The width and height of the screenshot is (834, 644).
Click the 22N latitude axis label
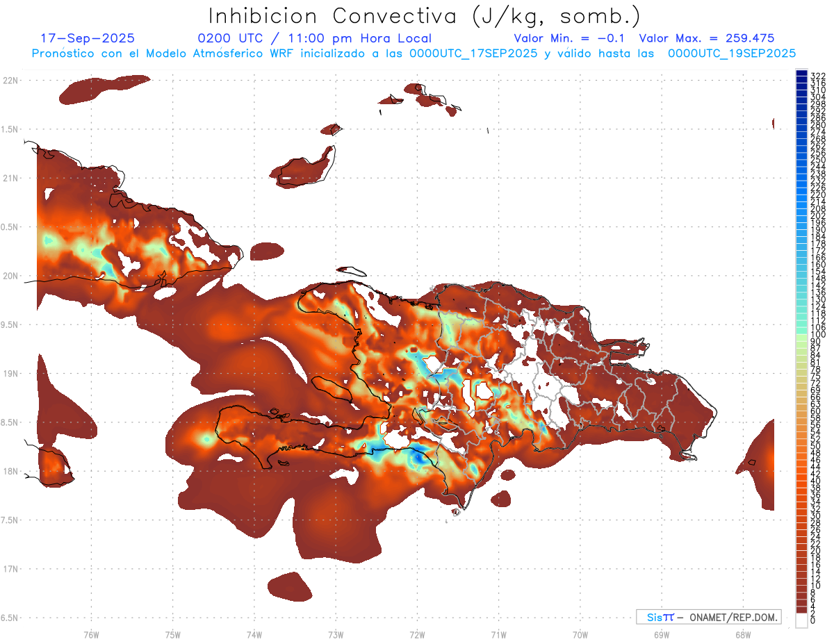point(10,81)
